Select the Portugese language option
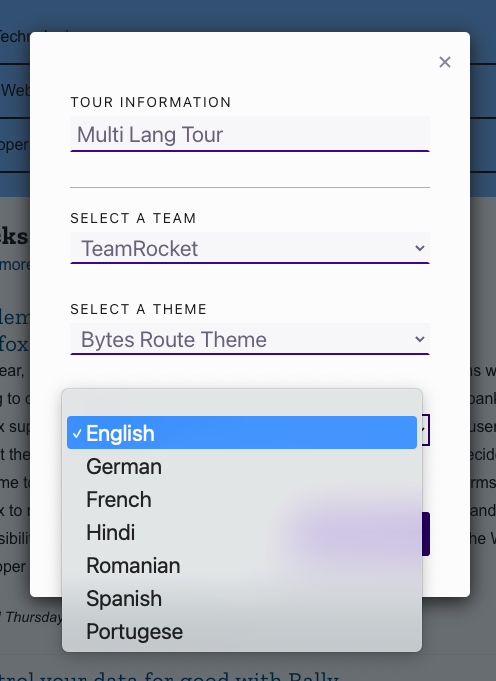Screen dimensions: 496x681 [x=242, y=631]
